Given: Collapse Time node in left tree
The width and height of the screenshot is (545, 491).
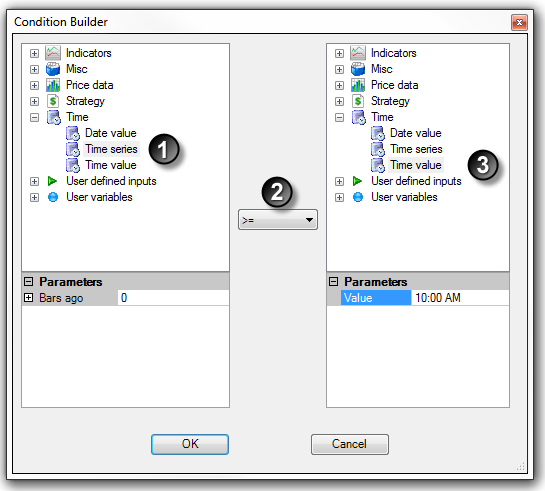Looking at the screenshot, I should 34,117.
